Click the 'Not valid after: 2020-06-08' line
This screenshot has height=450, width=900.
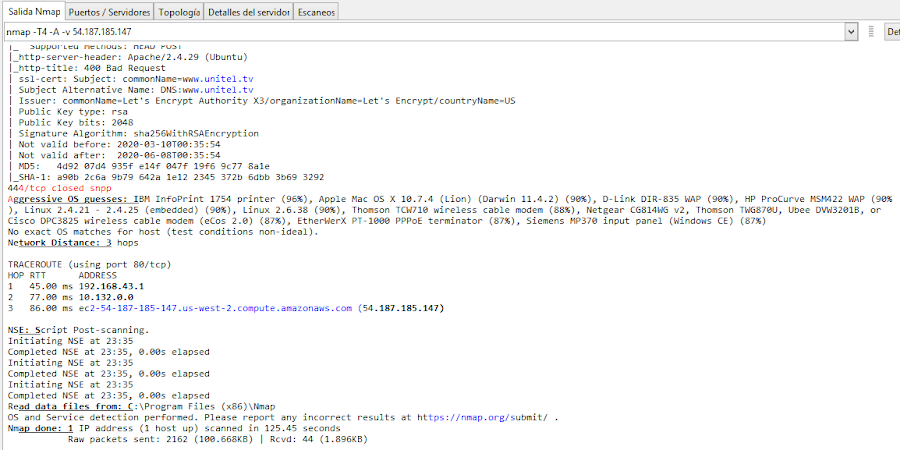tap(115, 155)
